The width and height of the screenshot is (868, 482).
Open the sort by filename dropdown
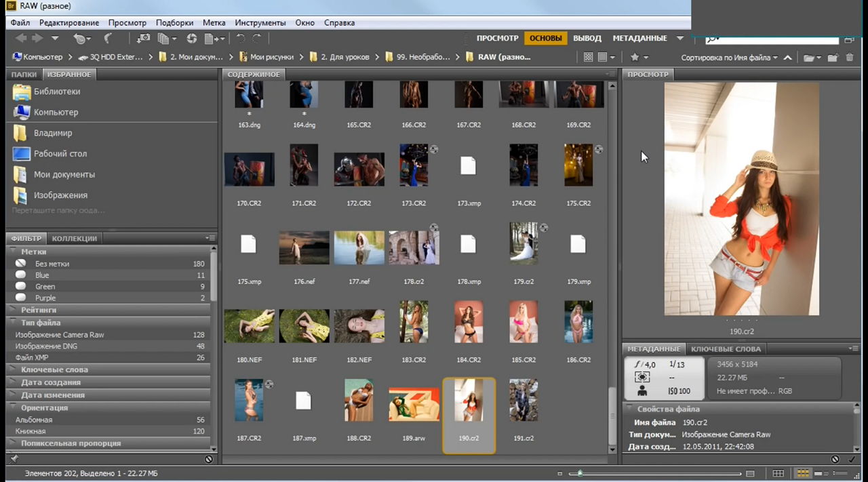tap(729, 58)
